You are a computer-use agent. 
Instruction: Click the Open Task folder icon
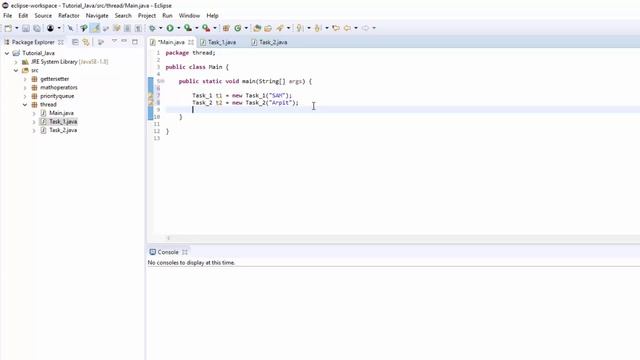tap(268, 28)
